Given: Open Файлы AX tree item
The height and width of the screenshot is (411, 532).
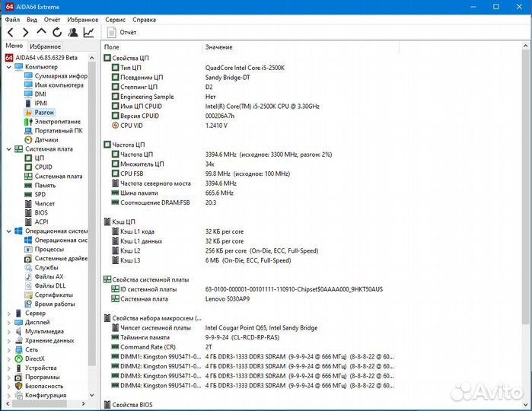Looking at the screenshot, I should (44, 276).
